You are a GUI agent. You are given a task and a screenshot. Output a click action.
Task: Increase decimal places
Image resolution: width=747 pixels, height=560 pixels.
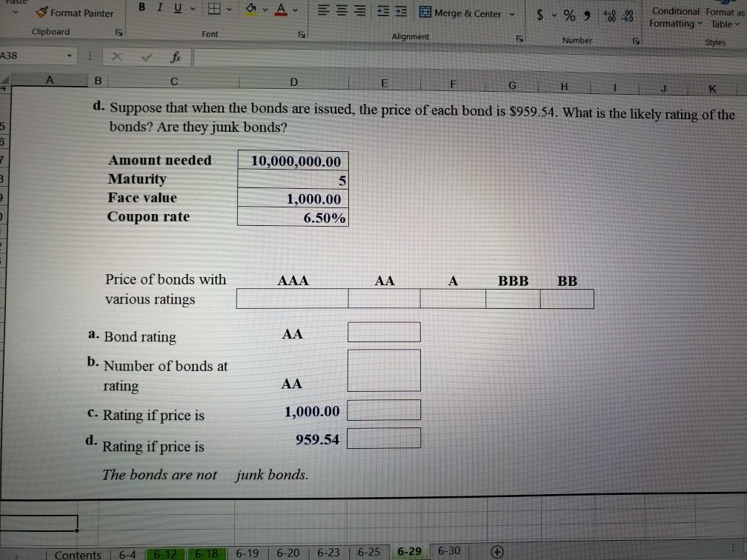click(x=610, y=16)
